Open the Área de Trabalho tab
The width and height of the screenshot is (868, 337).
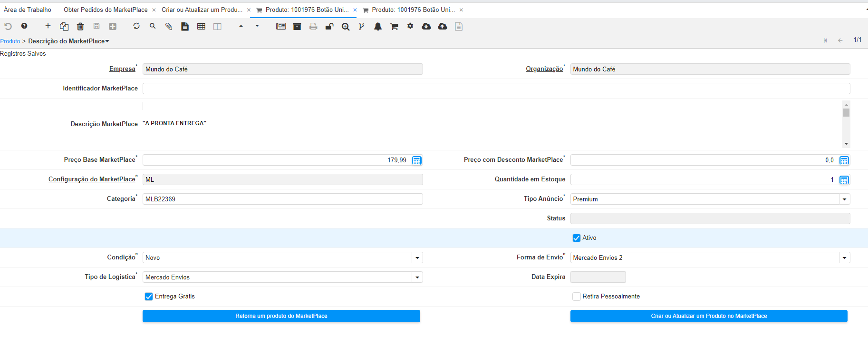coord(28,10)
